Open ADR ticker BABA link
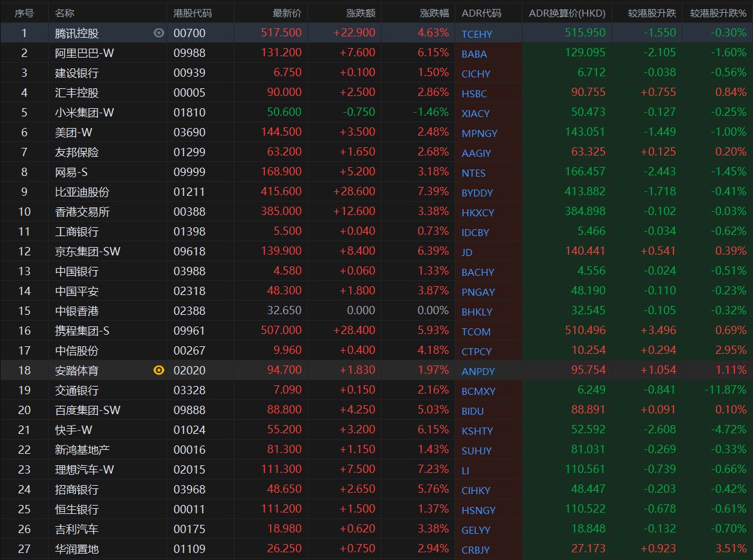753x560 pixels. click(474, 54)
